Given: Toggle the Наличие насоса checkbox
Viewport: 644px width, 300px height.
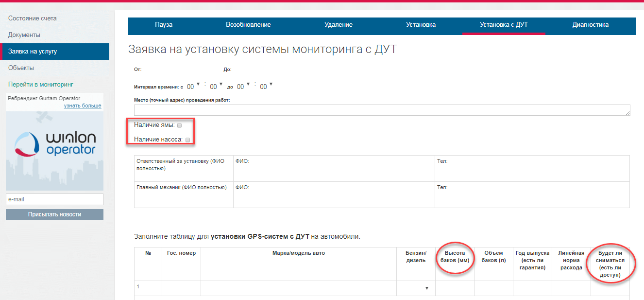Looking at the screenshot, I should (187, 140).
